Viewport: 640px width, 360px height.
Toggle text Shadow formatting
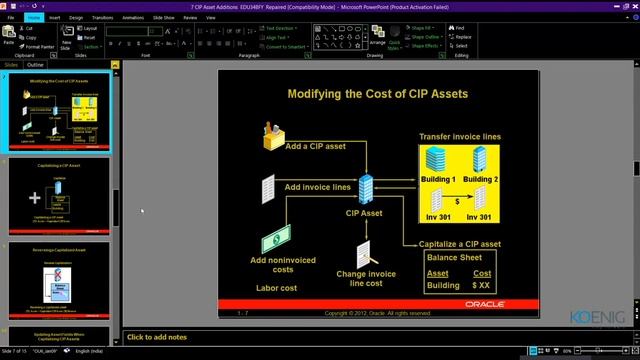pos(138,43)
